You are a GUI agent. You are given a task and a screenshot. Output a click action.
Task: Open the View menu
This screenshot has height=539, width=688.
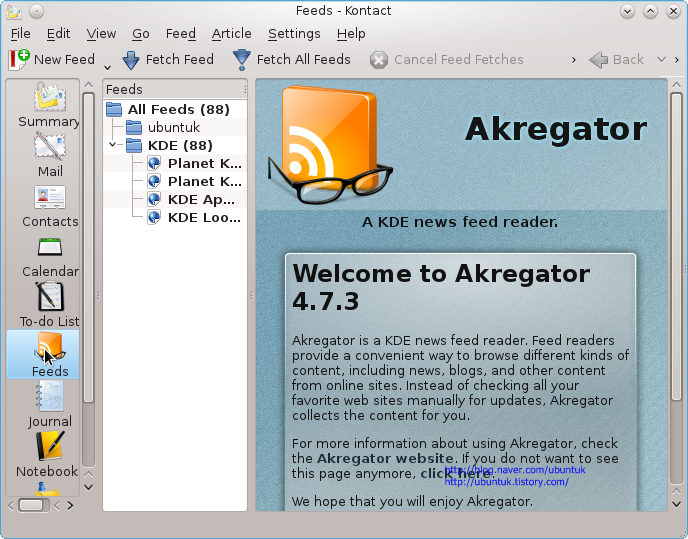101,34
